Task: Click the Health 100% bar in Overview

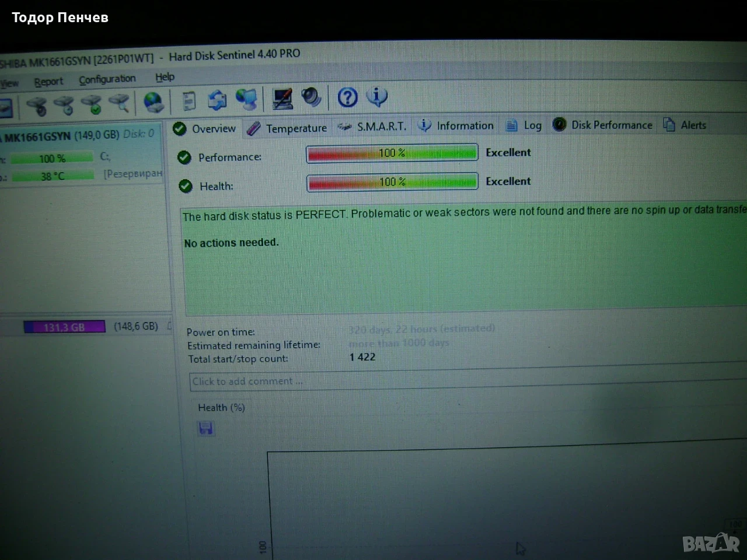Action: pos(392,182)
